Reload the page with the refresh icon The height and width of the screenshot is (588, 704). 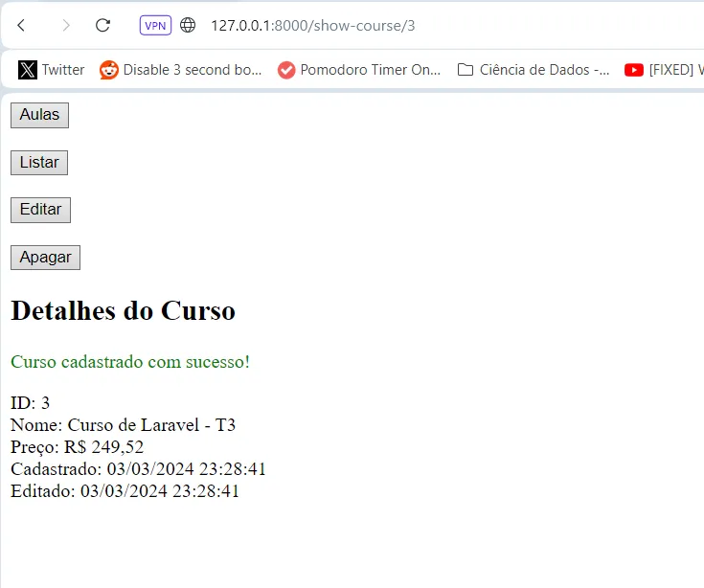pyautogui.click(x=102, y=25)
